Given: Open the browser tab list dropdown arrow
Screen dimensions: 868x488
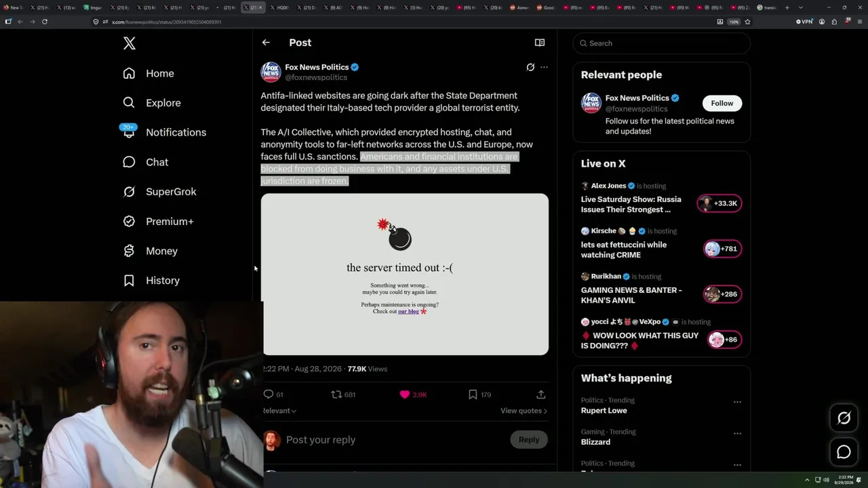Looking at the screenshot, I should [800, 7].
